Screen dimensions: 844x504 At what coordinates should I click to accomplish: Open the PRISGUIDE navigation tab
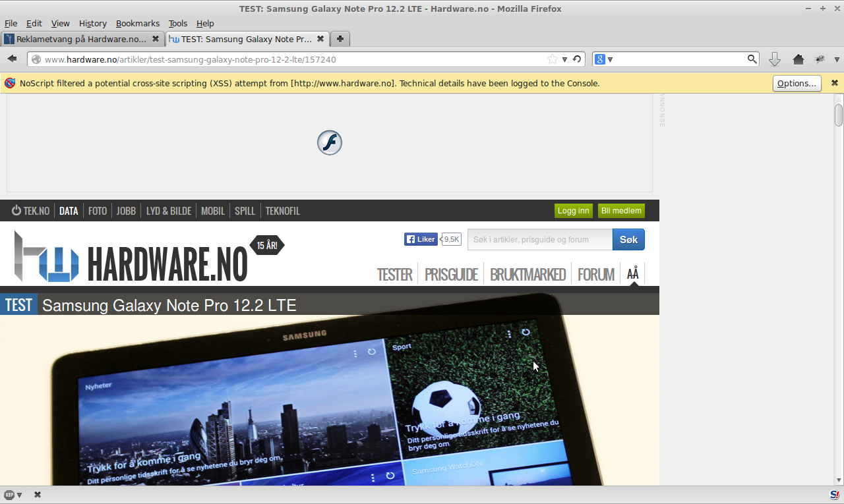coord(451,274)
